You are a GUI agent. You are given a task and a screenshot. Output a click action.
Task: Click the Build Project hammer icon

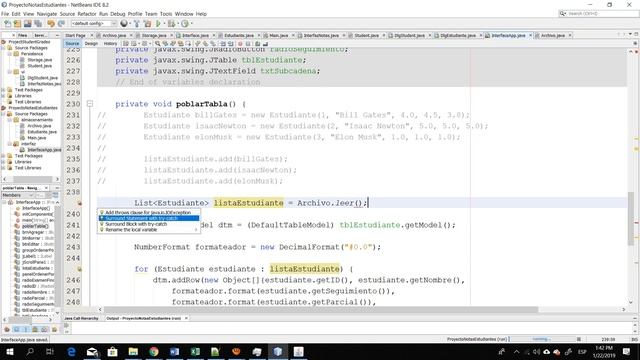(x=137, y=24)
